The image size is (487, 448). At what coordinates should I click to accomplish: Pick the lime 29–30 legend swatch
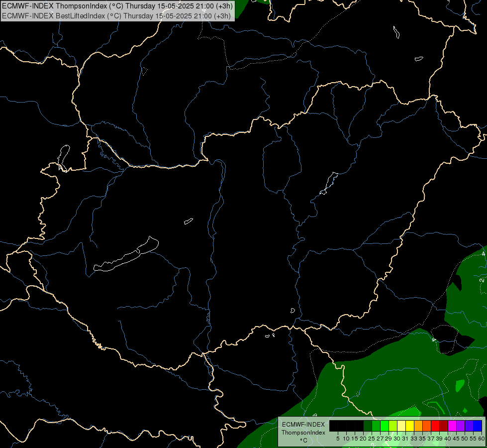pos(393,426)
